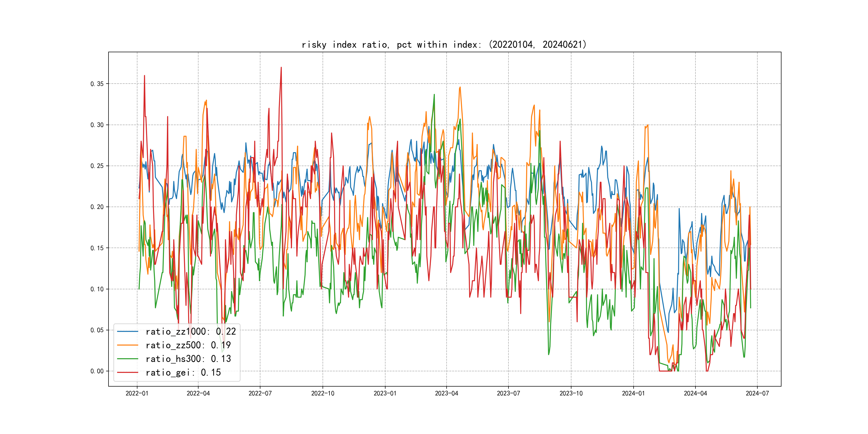
Task: Click the 2022-10 x-axis tick label
Action: tap(323, 393)
